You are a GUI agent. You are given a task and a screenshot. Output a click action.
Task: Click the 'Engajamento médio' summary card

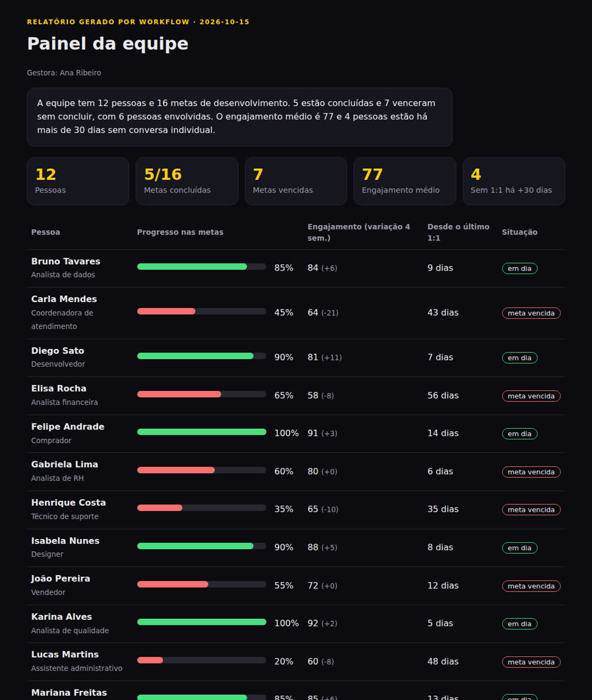pos(404,181)
